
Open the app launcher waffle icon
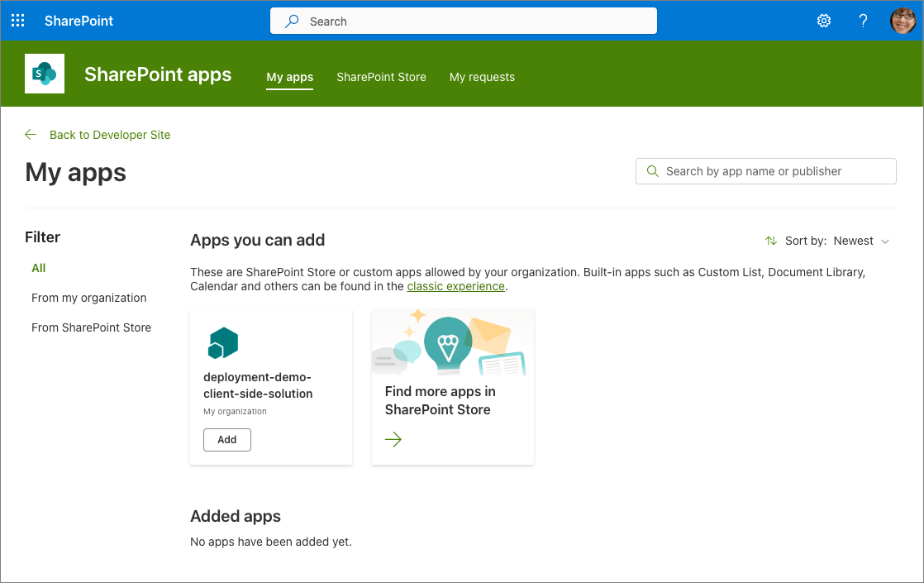tap(17, 21)
